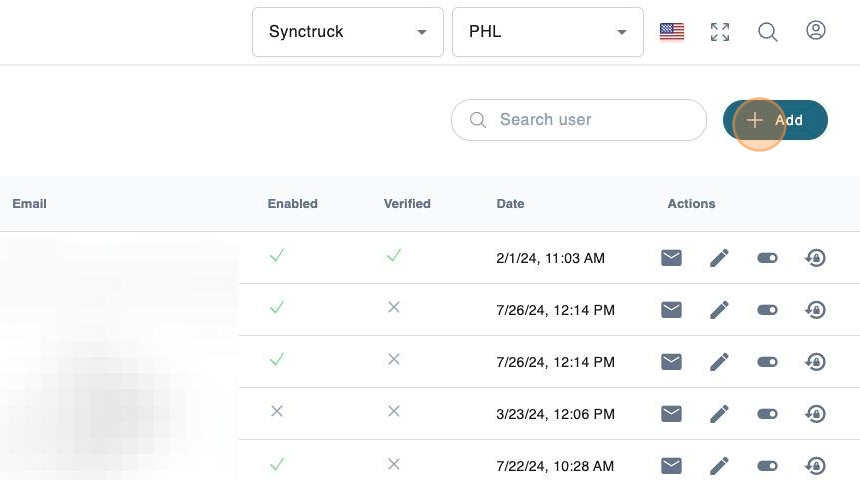
Task: Click the PHL dropdown arrow
Action: pos(622,32)
